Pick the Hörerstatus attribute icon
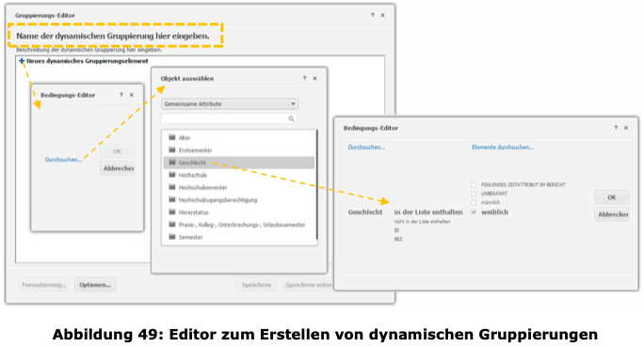644x347 pixels. coord(172,213)
